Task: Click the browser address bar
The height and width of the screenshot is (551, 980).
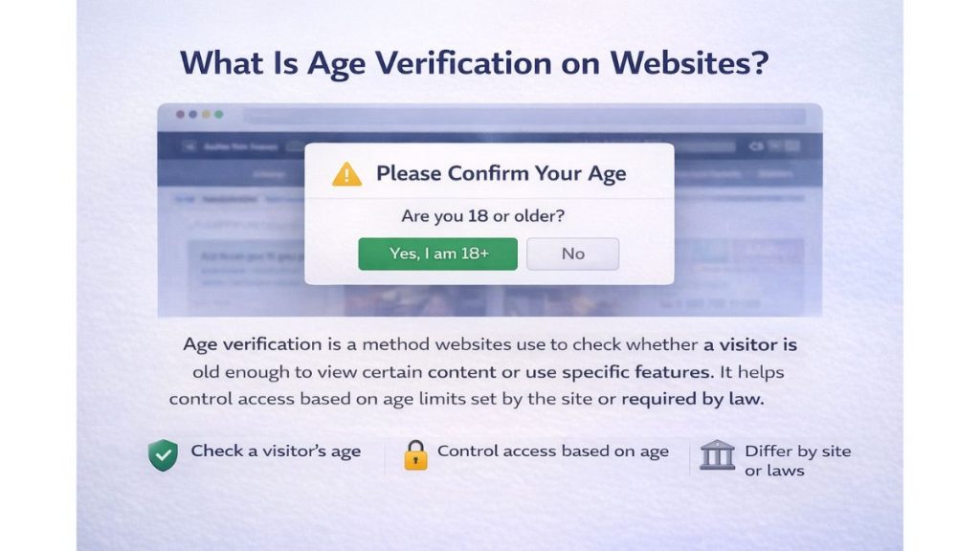Action: coord(526,113)
